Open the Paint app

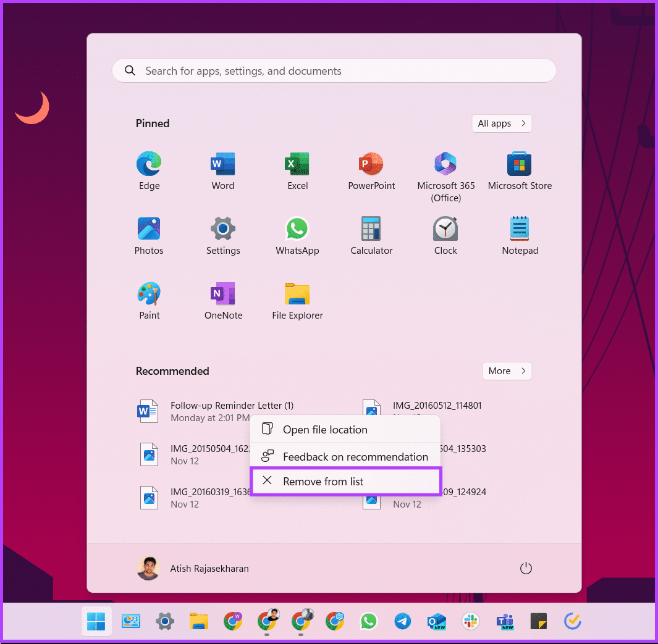[x=149, y=301]
